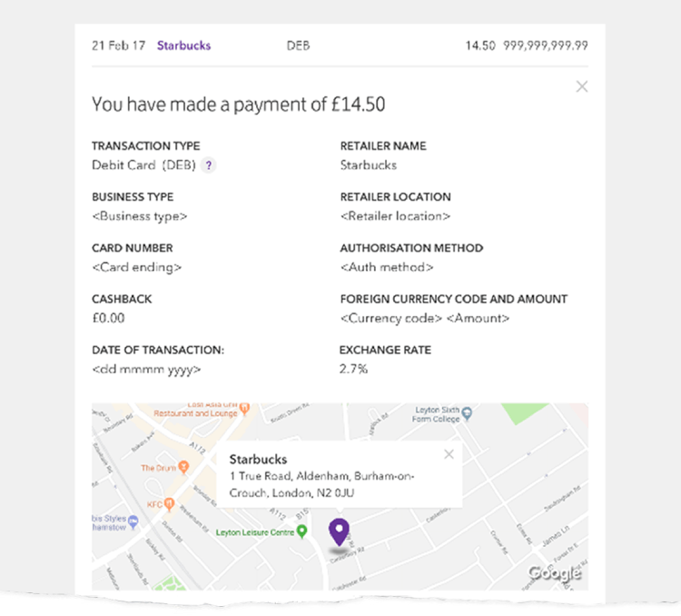The width and height of the screenshot is (681, 616).
Task: Click the Leyton Leisure Centre green marker
Action: click(x=301, y=532)
